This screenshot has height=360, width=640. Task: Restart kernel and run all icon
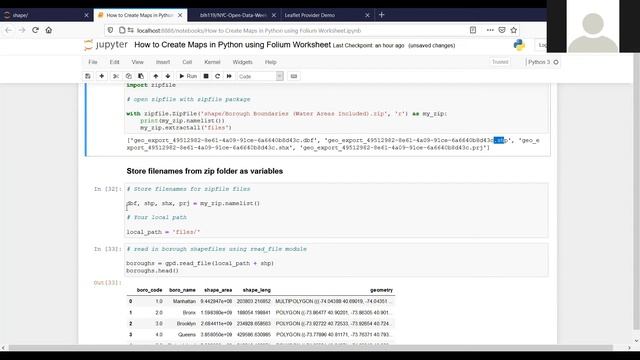pyautogui.click(x=229, y=76)
